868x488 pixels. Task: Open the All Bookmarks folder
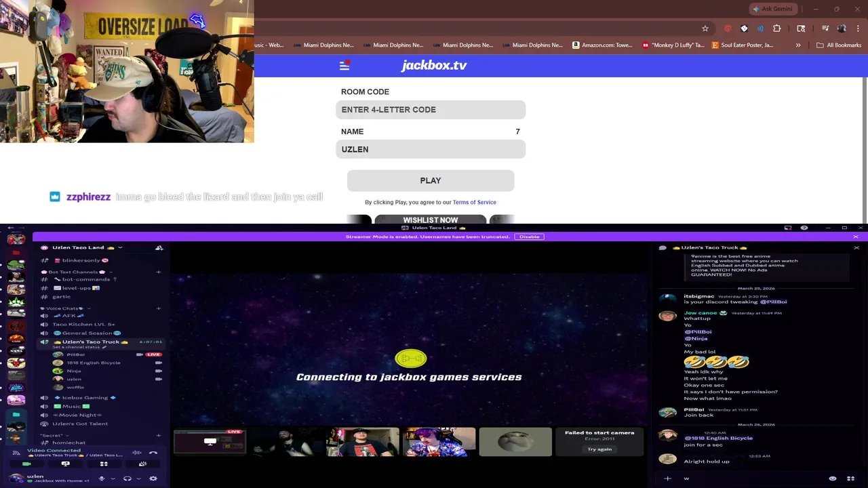[839, 45]
